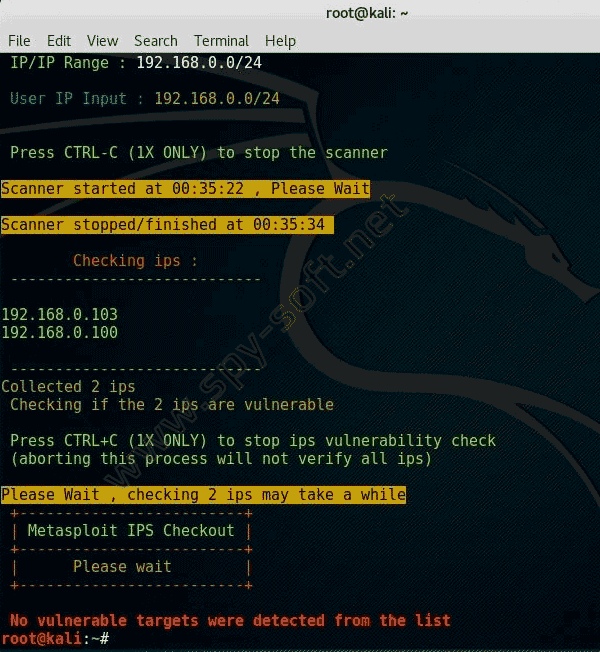The image size is (600, 652).
Task: Open the Search menu
Action: click(x=156, y=41)
